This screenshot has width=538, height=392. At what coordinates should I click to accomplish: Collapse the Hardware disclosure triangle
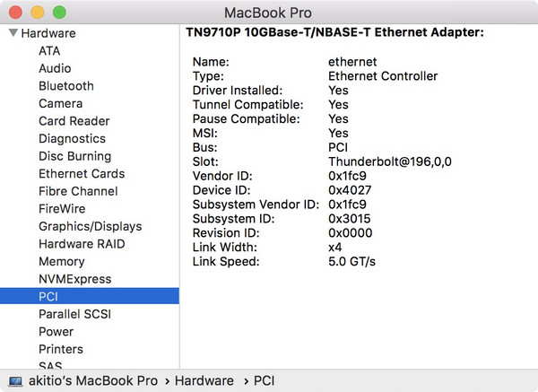[13, 33]
